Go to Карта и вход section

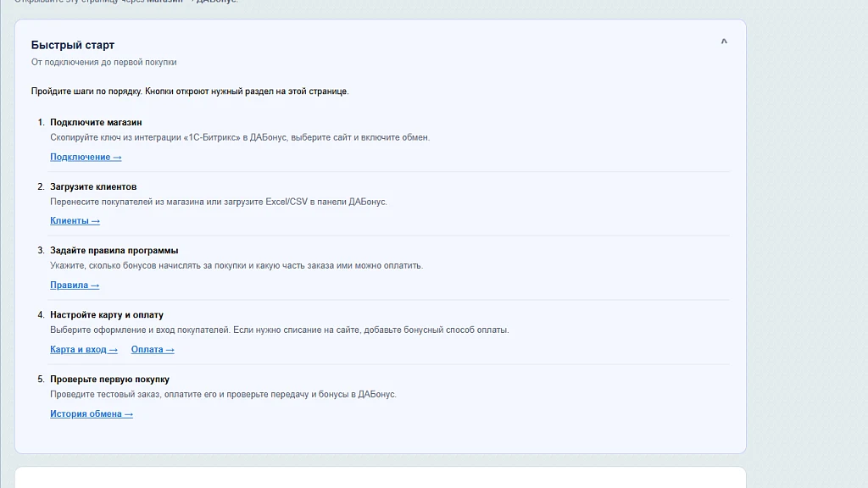(84, 350)
